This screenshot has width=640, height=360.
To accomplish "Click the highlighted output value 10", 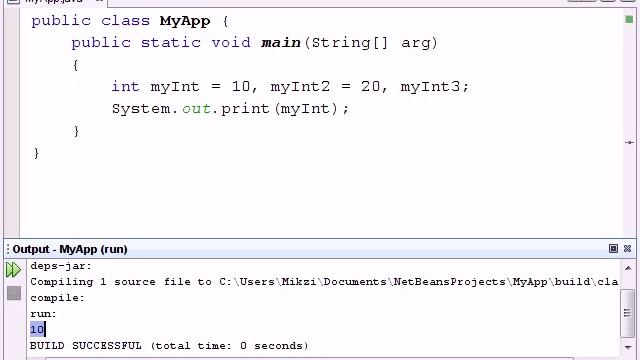I will [37, 329].
